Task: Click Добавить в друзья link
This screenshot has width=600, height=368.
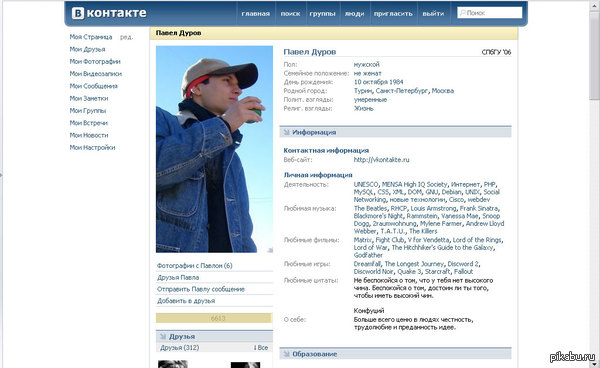Action: [x=186, y=301]
